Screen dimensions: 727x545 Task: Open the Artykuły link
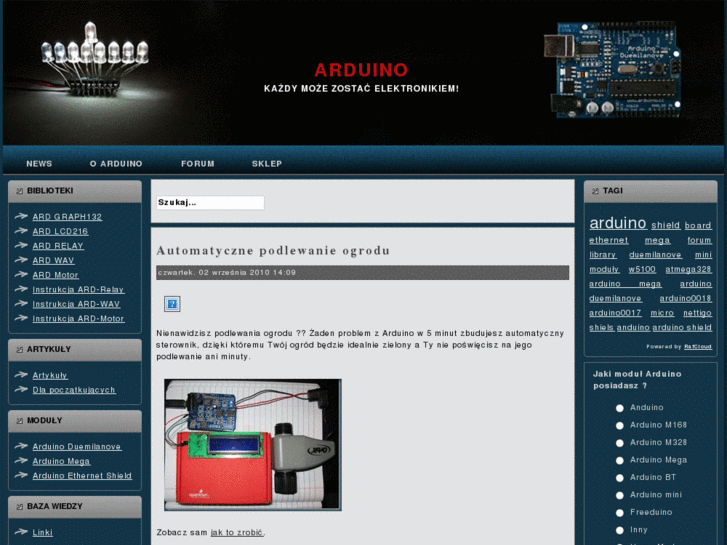point(50,375)
